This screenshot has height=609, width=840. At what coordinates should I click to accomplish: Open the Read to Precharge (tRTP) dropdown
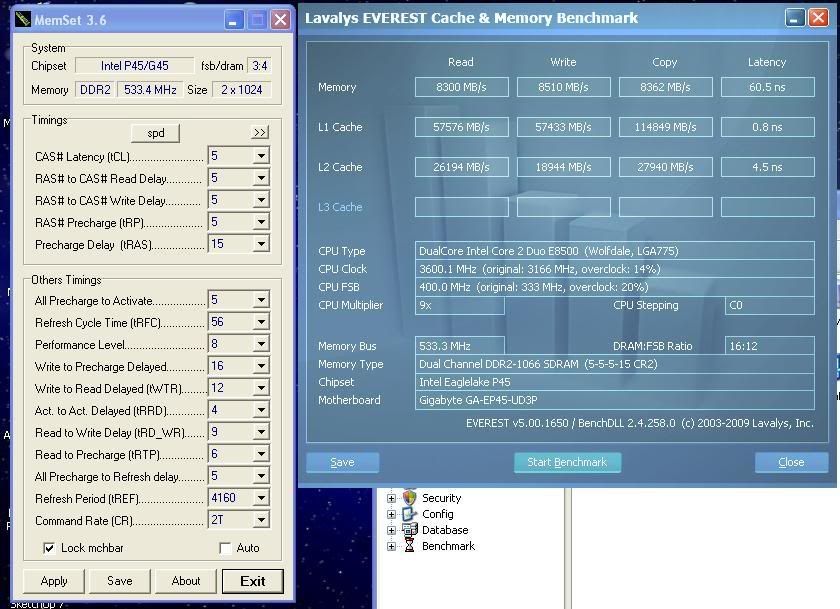coord(261,454)
